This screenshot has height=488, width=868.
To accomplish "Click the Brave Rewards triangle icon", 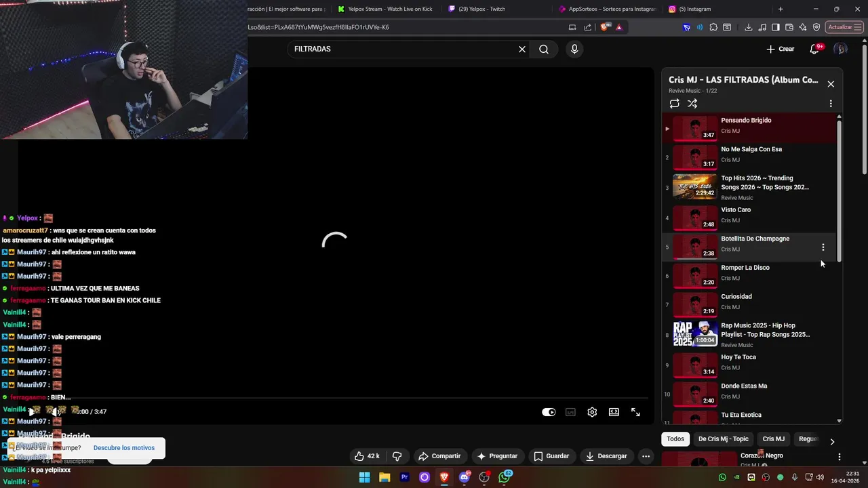I will click(618, 27).
